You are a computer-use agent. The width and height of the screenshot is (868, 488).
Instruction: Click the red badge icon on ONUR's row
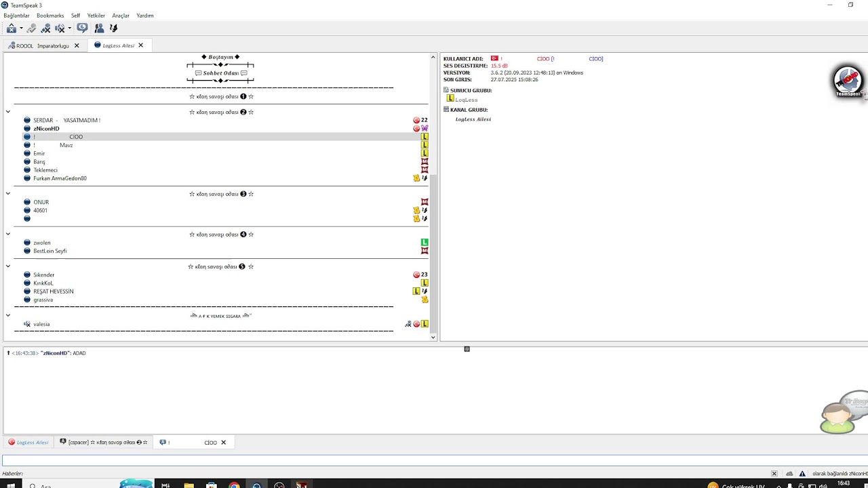(x=425, y=202)
